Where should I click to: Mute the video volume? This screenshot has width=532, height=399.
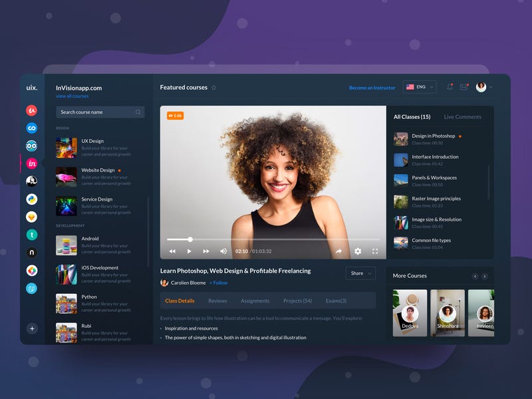pyautogui.click(x=223, y=251)
